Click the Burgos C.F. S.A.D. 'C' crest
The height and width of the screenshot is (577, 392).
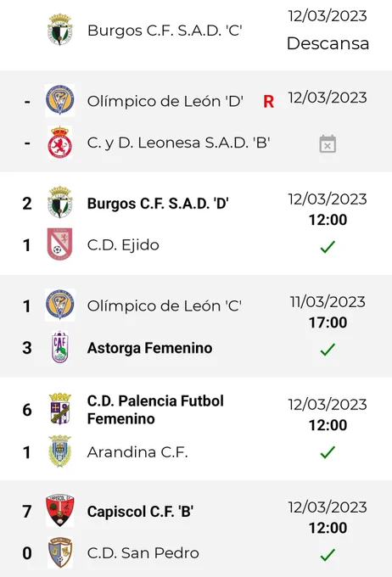60,30
